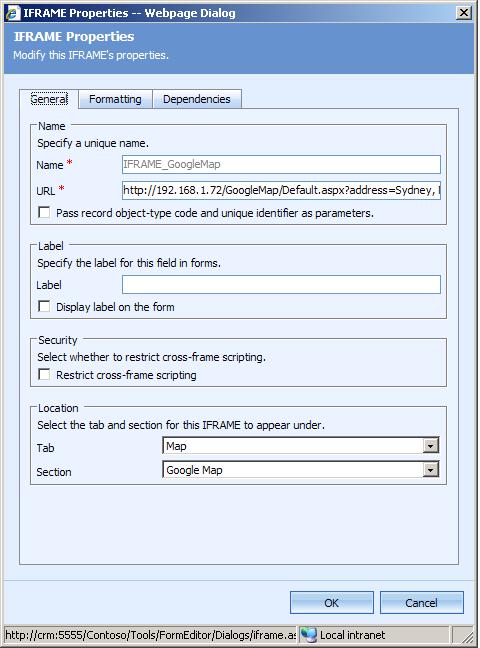Enable Pass record object-type code checkbox
The height and width of the screenshot is (648, 480).
(44, 212)
